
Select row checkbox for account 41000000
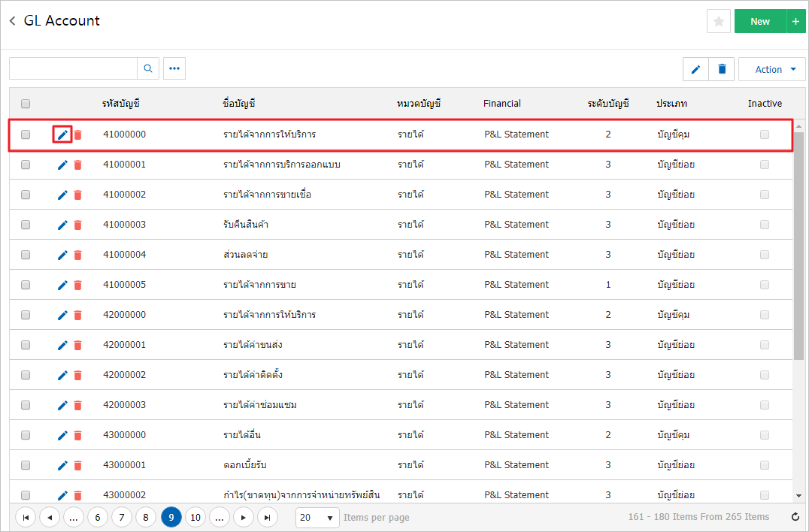[26, 135]
